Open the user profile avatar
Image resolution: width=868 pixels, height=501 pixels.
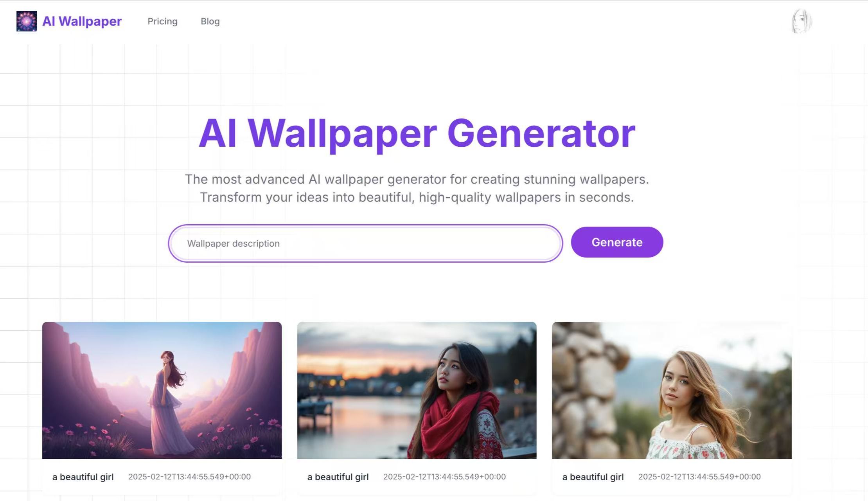(802, 21)
